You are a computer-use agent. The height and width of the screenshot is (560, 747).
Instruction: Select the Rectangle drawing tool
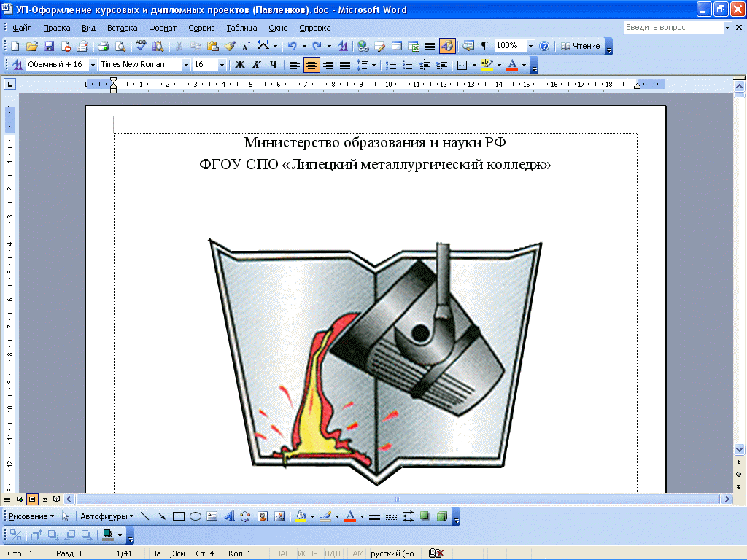click(x=179, y=516)
